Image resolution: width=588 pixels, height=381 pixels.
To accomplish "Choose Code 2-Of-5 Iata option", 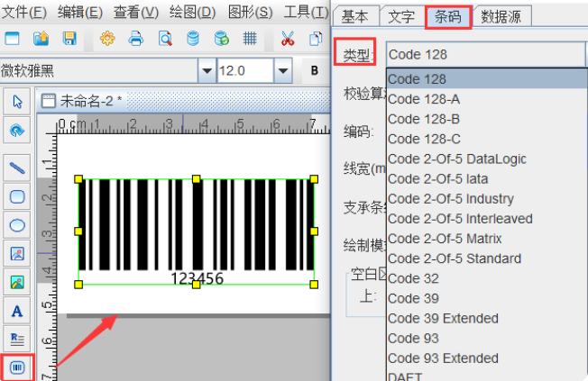I will coord(486,178).
